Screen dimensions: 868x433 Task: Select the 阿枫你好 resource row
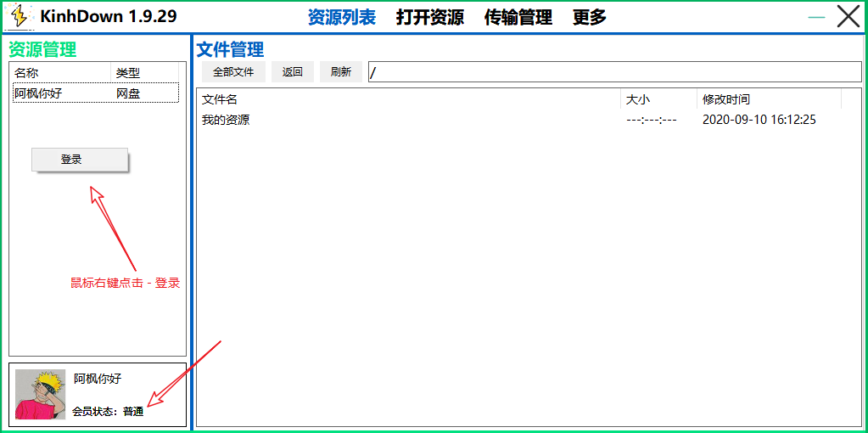(96, 93)
